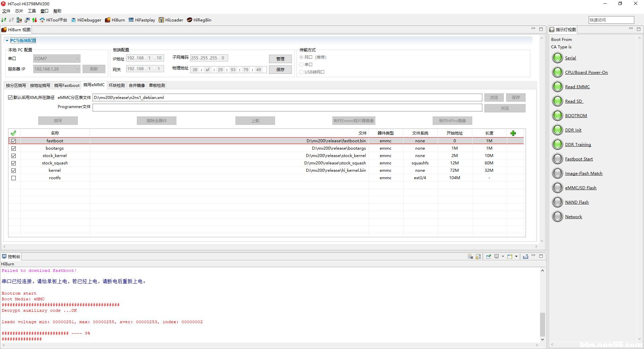644x349 pixels.
Task: Toggle the default XML path checkbox
Action: pos(10,98)
